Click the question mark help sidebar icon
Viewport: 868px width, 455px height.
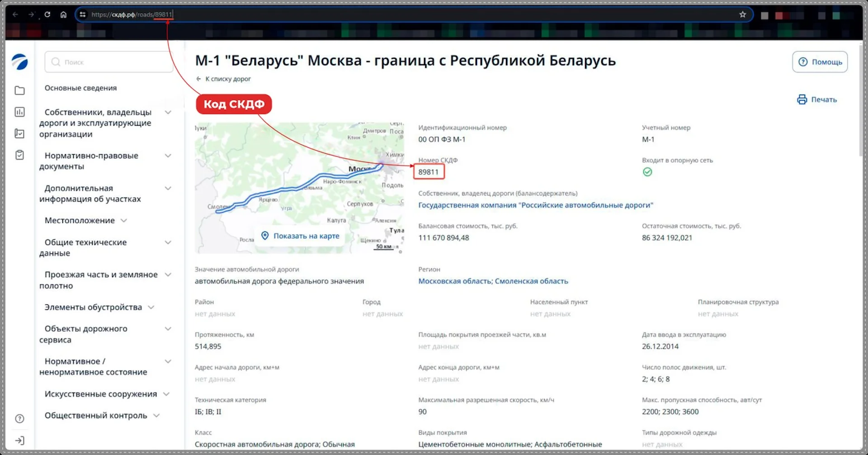(19, 418)
